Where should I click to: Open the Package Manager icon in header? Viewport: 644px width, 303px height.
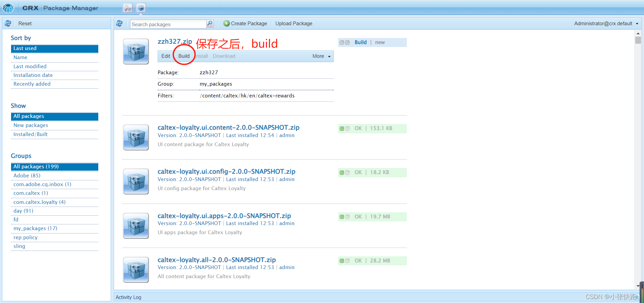[141, 8]
